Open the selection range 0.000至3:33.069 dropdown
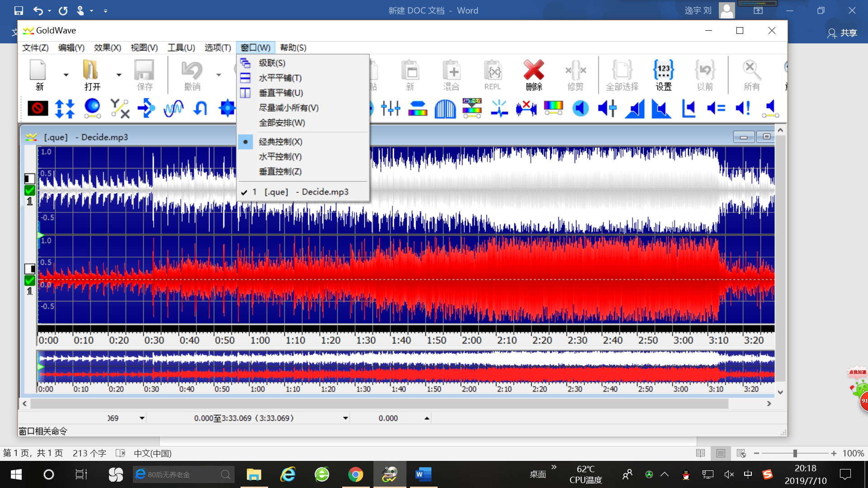Image resolution: width=868 pixels, height=488 pixels. pos(345,418)
